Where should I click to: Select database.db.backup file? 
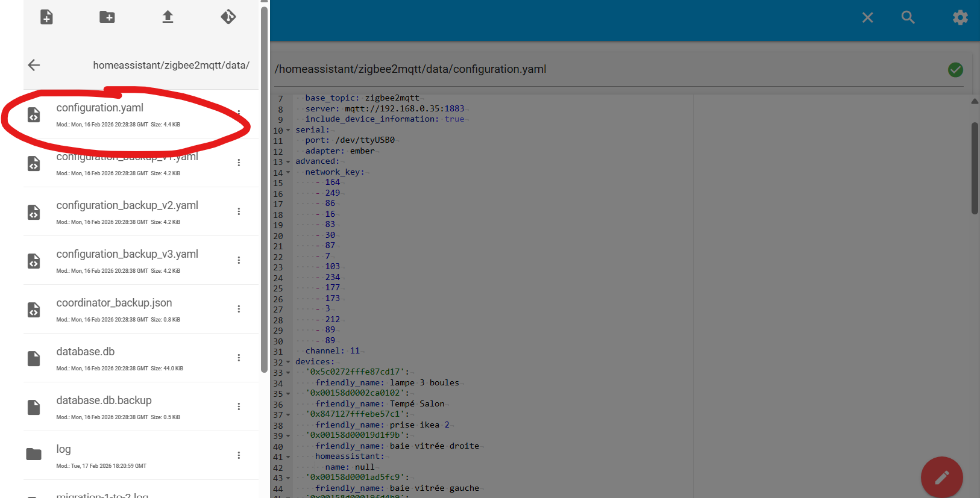pyautogui.click(x=104, y=401)
